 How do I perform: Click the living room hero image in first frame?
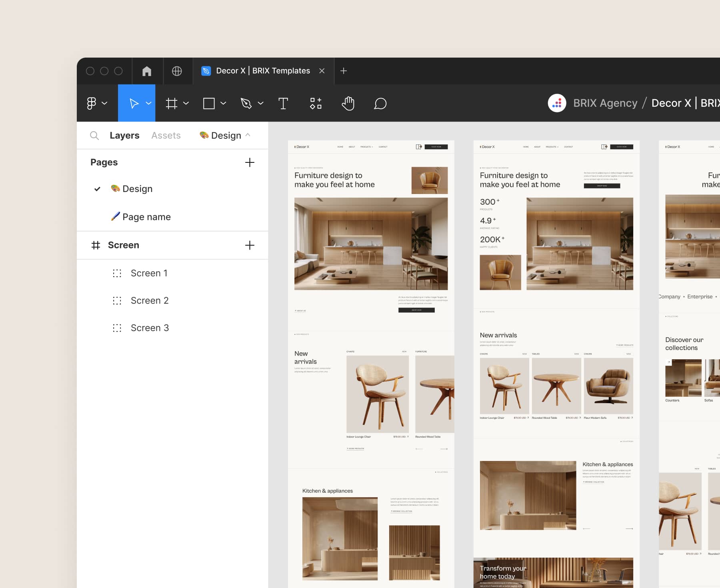371,244
